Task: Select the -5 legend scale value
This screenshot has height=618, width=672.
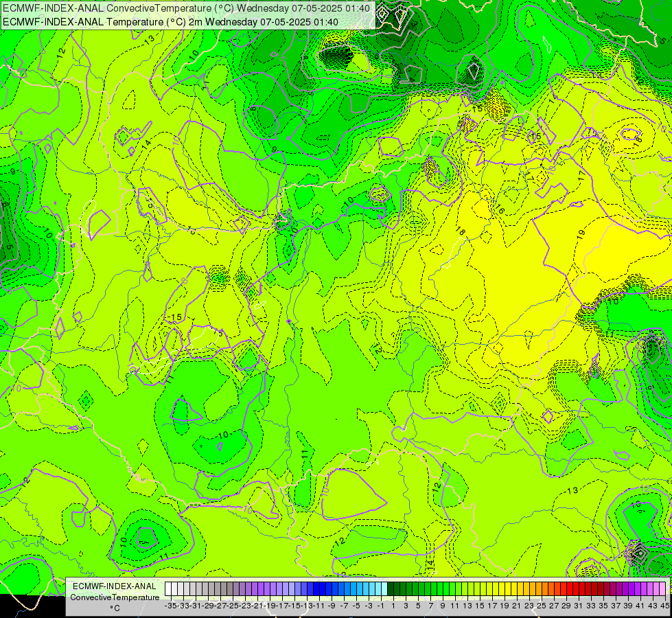Action: [356, 606]
